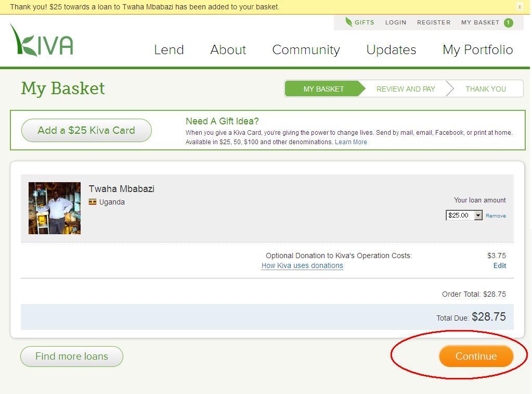The width and height of the screenshot is (532, 394).
Task: Open My Basket in the top bar
Action: click(x=480, y=22)
